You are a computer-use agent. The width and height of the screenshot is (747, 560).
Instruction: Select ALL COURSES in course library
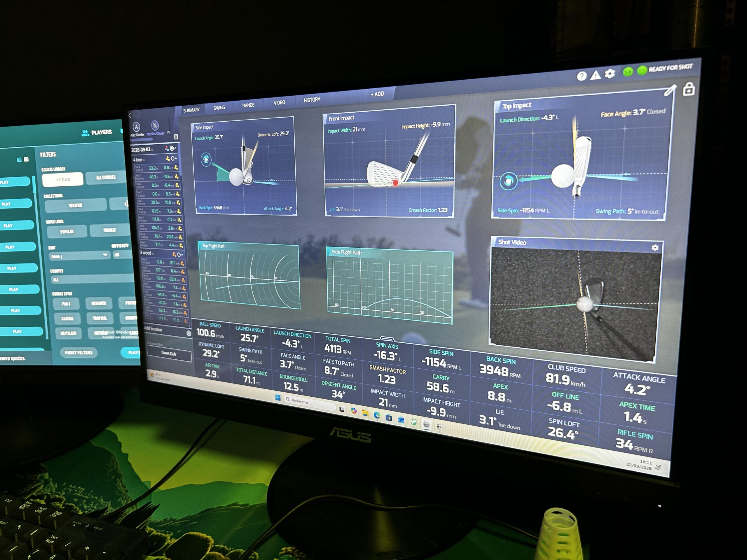[x=106, y=177]
